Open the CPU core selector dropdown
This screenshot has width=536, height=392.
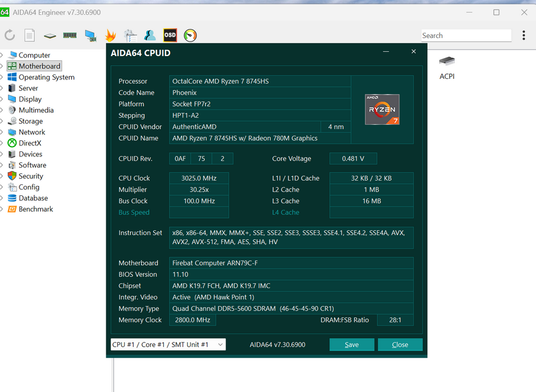[x=168, y=344]
